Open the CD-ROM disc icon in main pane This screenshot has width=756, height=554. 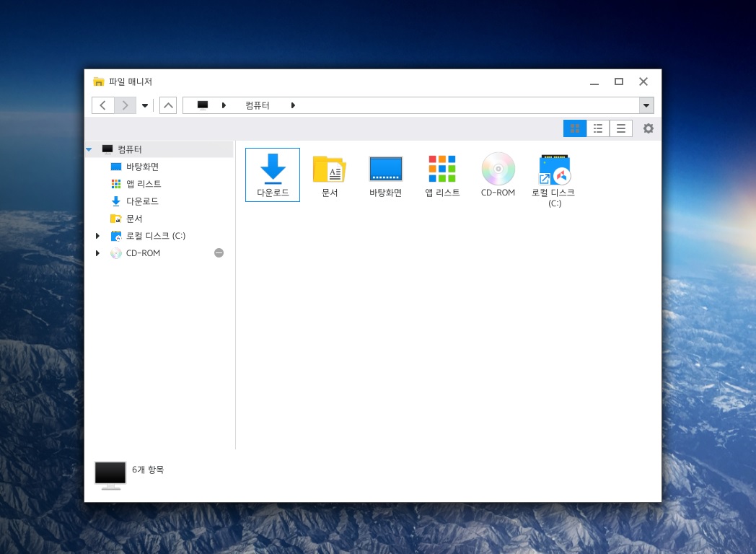(x=498, y=175)
